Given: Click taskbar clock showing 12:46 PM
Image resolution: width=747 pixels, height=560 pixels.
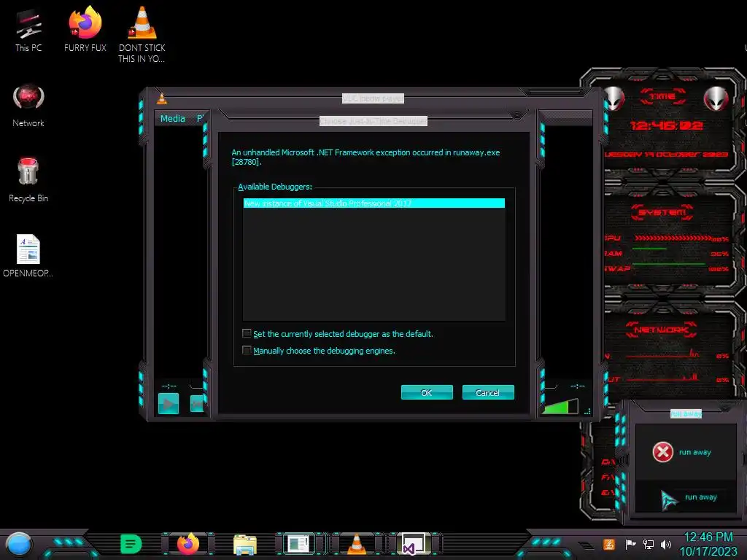Looking at the screenshot, I should pyautogui.click(x=708, y=544).
